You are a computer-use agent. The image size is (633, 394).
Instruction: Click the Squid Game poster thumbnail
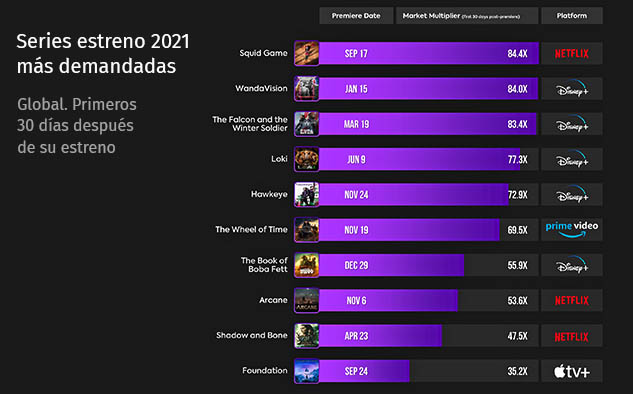point(306,53)
